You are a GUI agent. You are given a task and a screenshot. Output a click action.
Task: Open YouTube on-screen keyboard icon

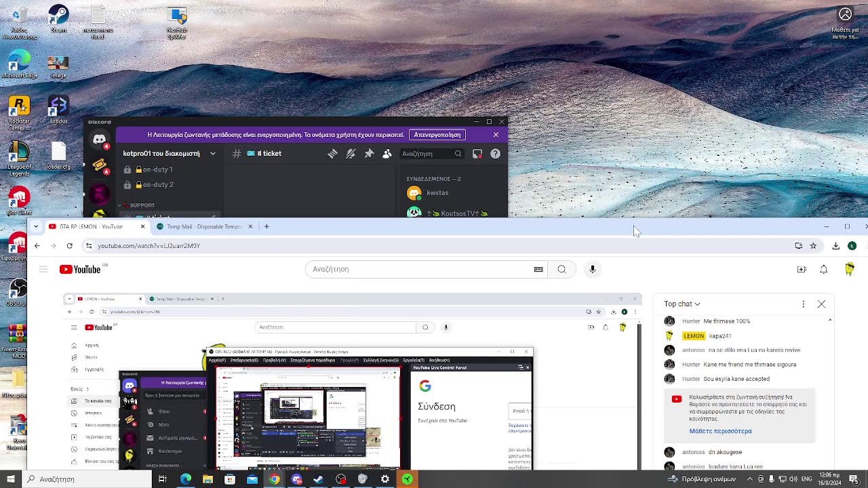click(x=538, y=269)
